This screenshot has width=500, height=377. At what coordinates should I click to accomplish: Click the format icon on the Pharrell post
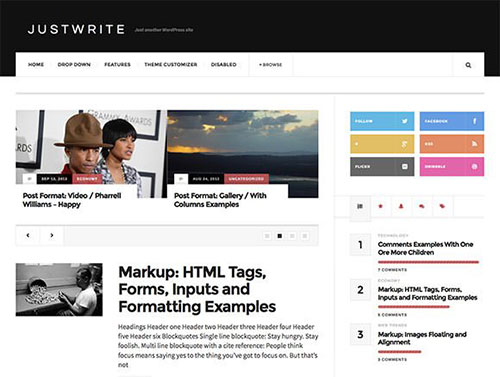tap(30, 179)
